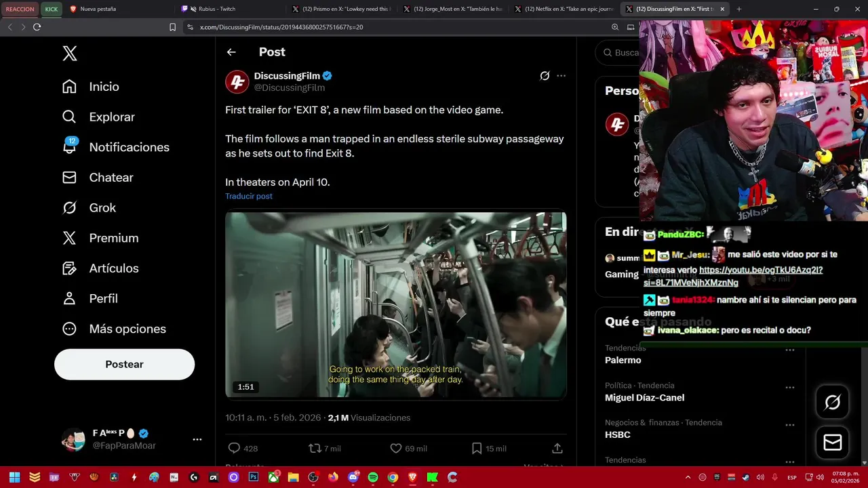Open Spotify from the taskbar
868x488 pixels.
[x=373, y=477]
